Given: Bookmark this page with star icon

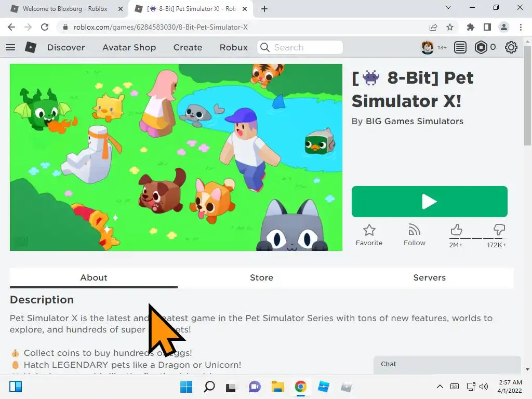Looking at the screenshot, I should 450,27.
